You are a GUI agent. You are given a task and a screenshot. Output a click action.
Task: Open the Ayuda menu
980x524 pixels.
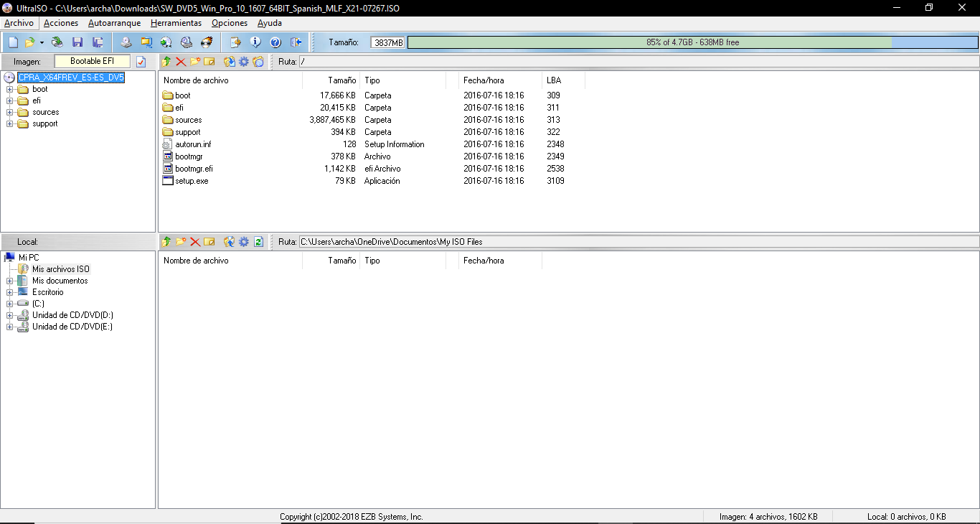[270, 23]
